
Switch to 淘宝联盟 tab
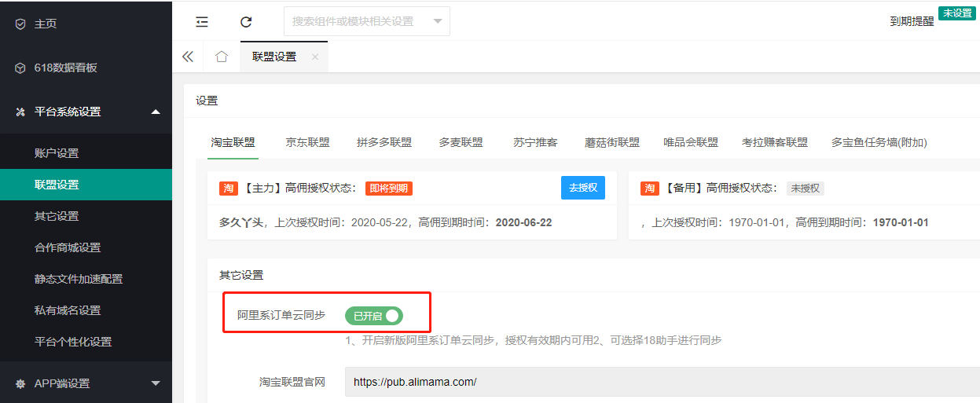click(x=233, y=142)
